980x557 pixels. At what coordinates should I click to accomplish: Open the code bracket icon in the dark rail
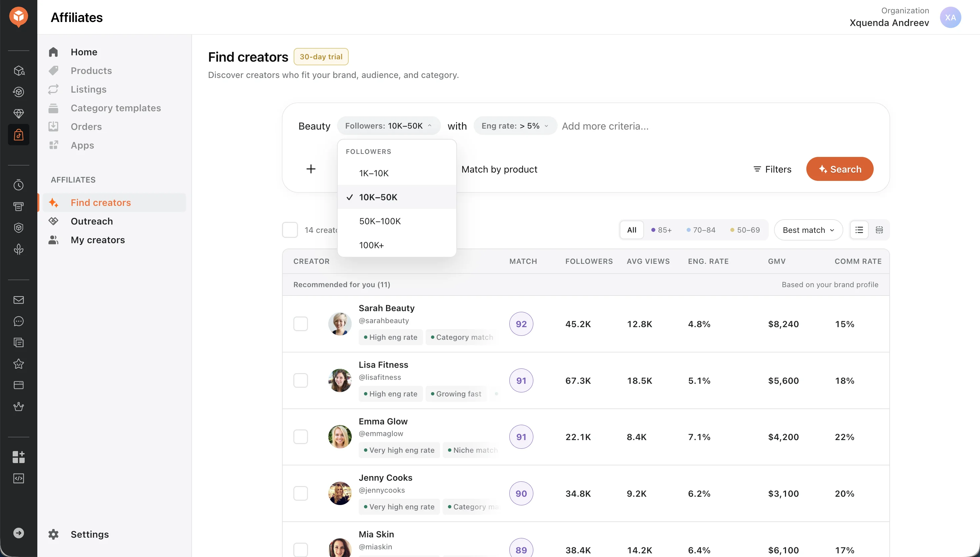(x=18, y=478)
